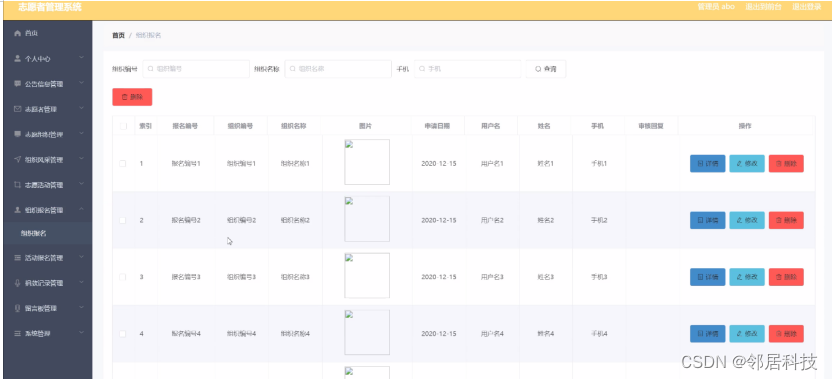Viewport: 833px width, 380px height.
Task: Click 退出到前台 in top bar
Action: (763, 7)
